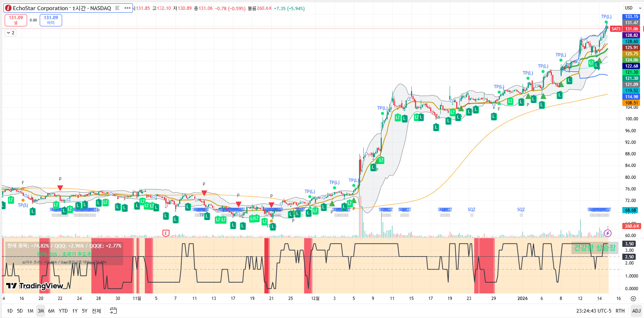Click the purple lightning bolt marker

[x=608, y=233]
